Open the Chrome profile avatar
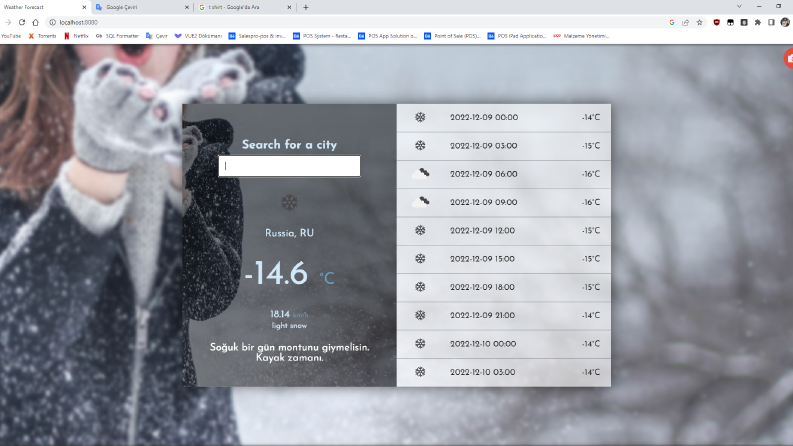The height and width of the screenshot is (446, 793). click(785, 22)
